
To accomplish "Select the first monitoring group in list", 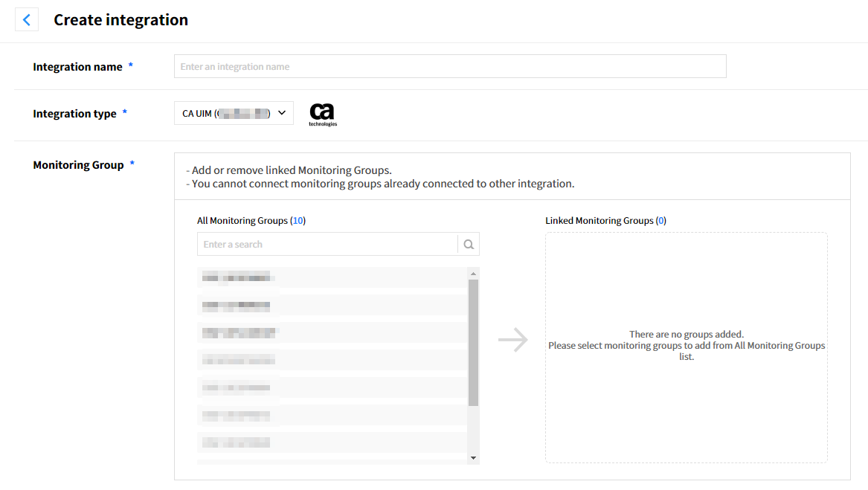I will [332, 277].
